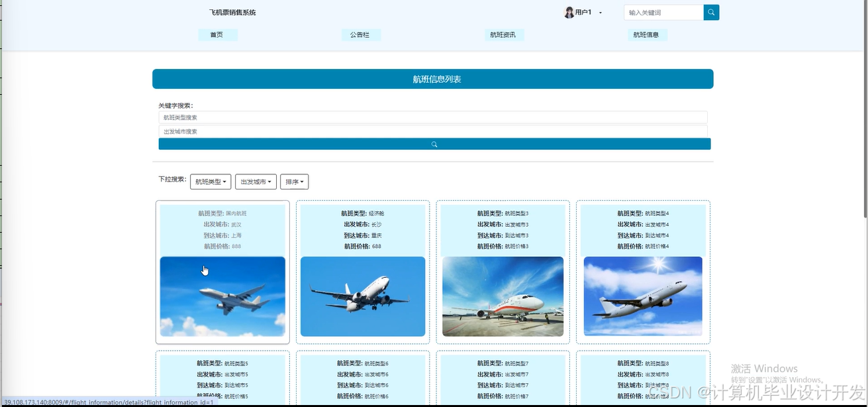Click the 用户1 avatar picture

point(569,13)
